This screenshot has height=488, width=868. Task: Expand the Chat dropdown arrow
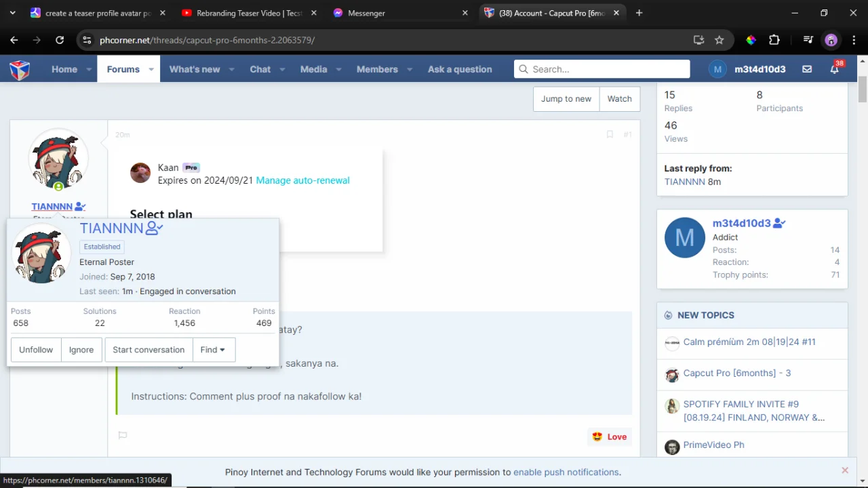point(282,69)
